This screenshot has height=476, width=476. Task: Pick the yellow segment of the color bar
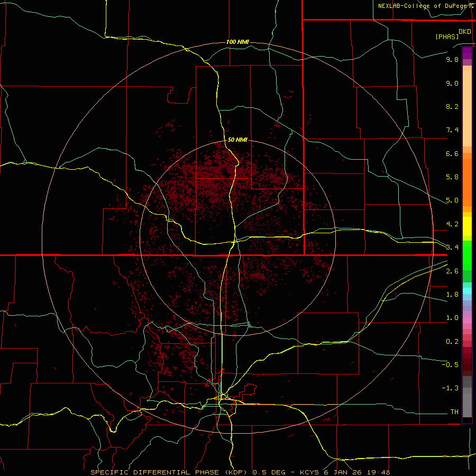coord(467,226)
